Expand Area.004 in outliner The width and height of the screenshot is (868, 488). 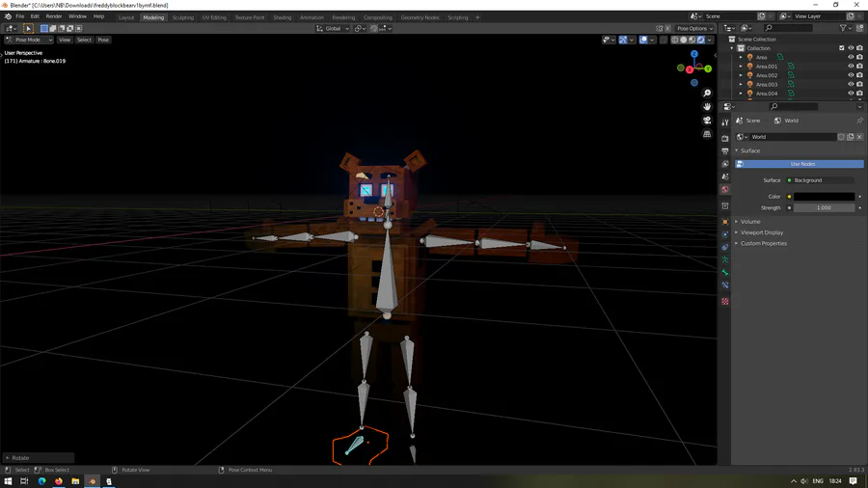(x=741, y=94)
